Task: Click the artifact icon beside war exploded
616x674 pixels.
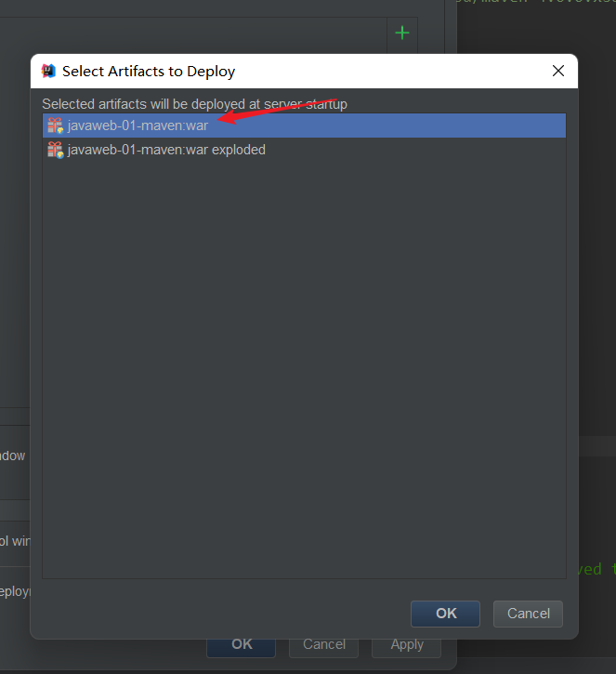Action: (55, 150)
